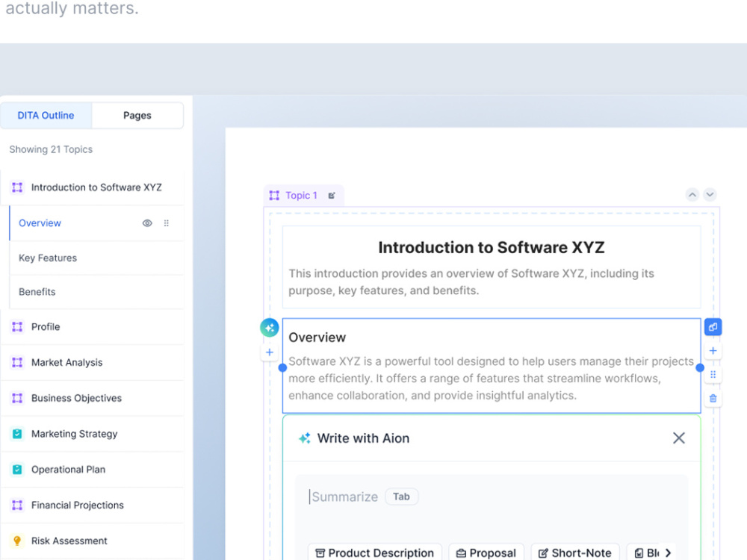Open the Business Objectives topic
The height and width of the screenshot is (560, 747).
click(93, 398)
